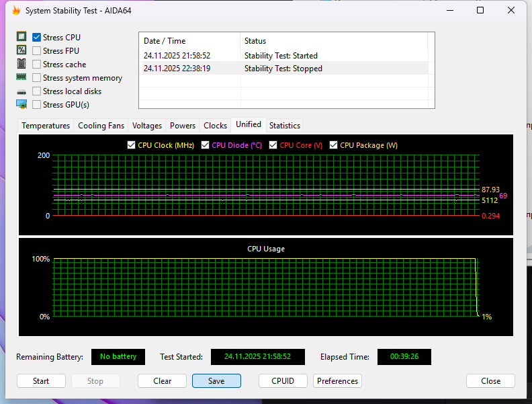Viewport: 532px width, 404px height.
Task: Click the disk drive icon beside Stress local disks
Action: (x=21, y=92)
